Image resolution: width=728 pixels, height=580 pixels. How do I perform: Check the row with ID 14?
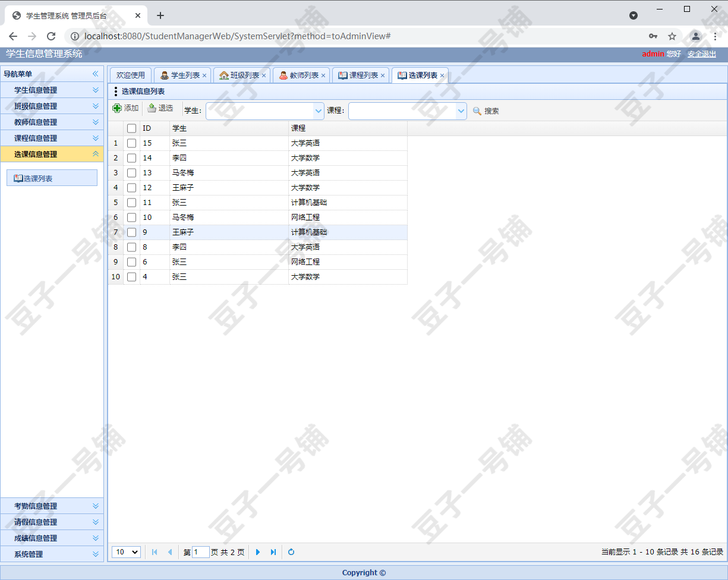(131, 158)
